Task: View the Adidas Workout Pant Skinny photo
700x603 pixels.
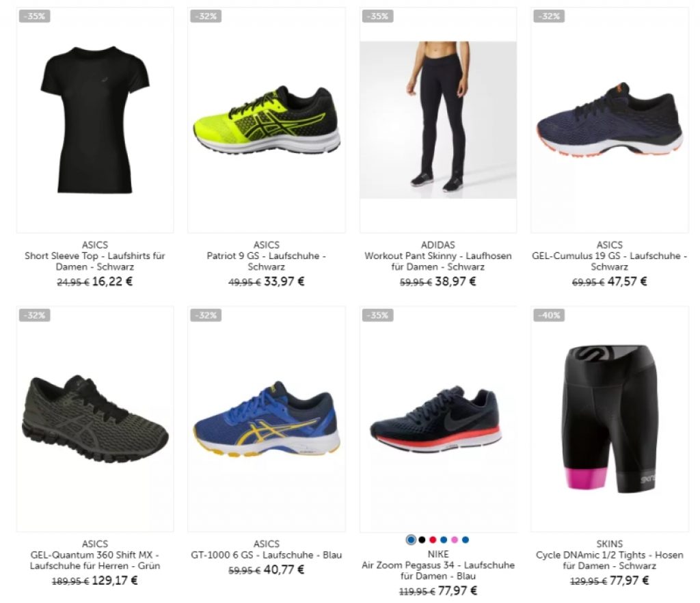Action: [x=438, y=120]
